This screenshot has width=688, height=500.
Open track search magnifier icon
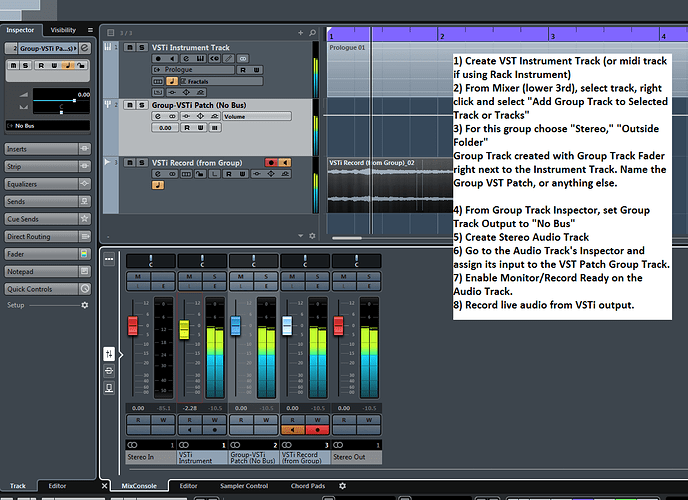click(x=312, y=32)
